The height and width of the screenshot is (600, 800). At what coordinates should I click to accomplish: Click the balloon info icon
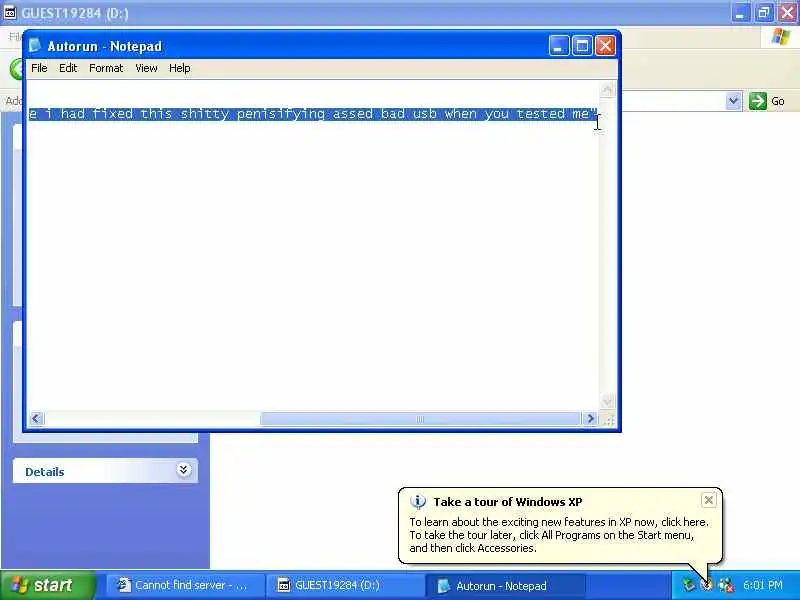tap(418, 502)
